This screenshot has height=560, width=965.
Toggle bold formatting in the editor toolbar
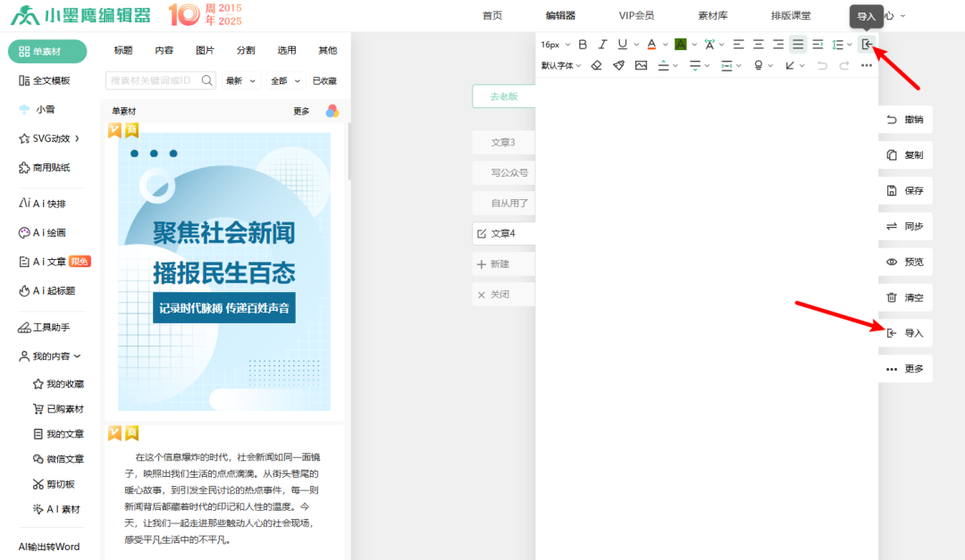583,45
